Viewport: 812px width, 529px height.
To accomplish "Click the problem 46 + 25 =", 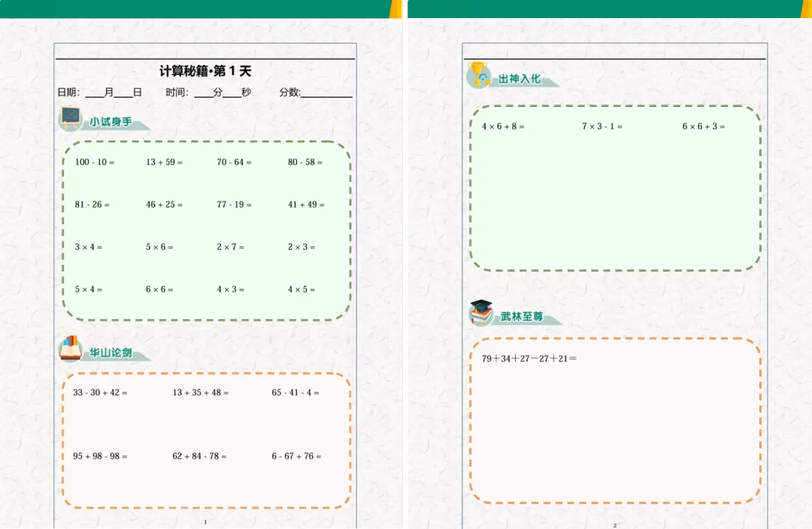I will (x=164, y=205).
